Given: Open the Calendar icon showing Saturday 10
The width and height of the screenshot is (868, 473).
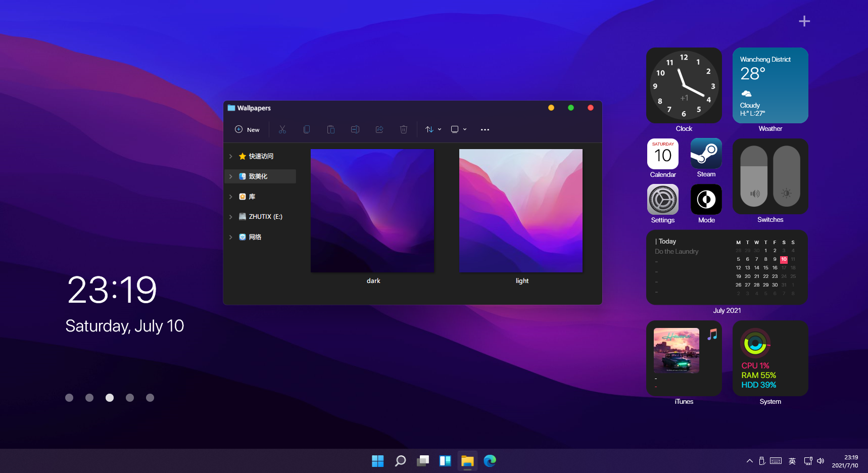Looking at the screenshot, I should pos(663,154).
